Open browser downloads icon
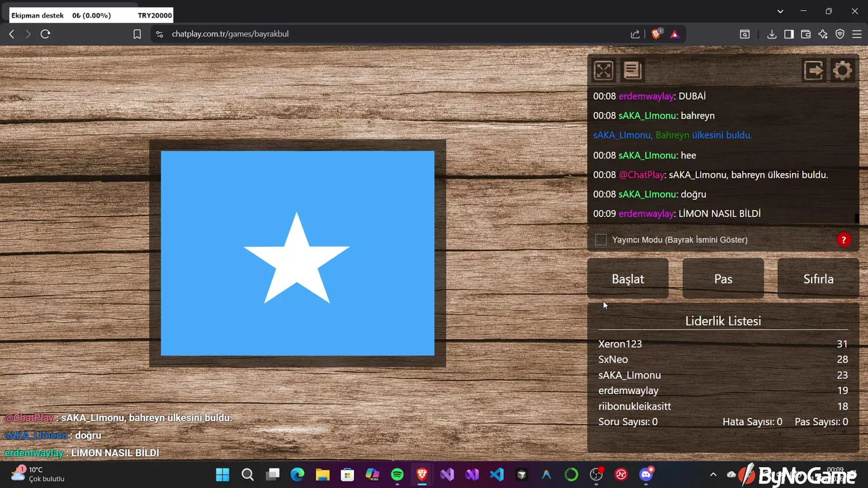Viewport: 868px width, 488px height. (x=772, y=34)
